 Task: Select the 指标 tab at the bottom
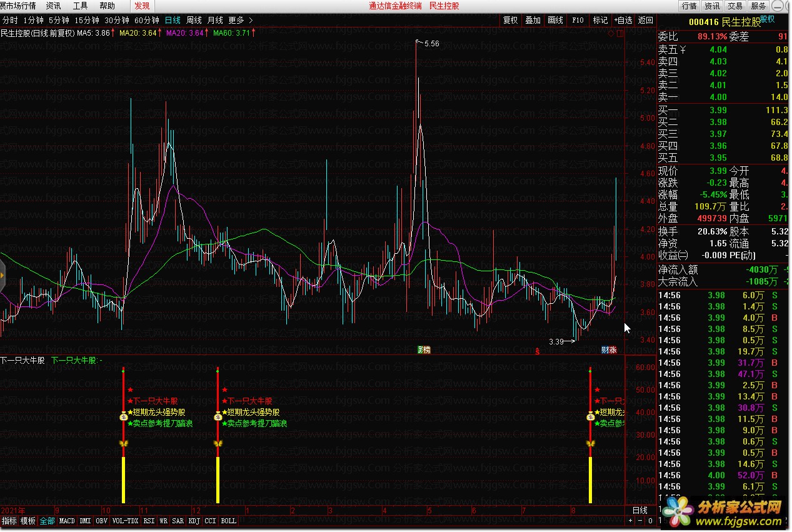9,521
